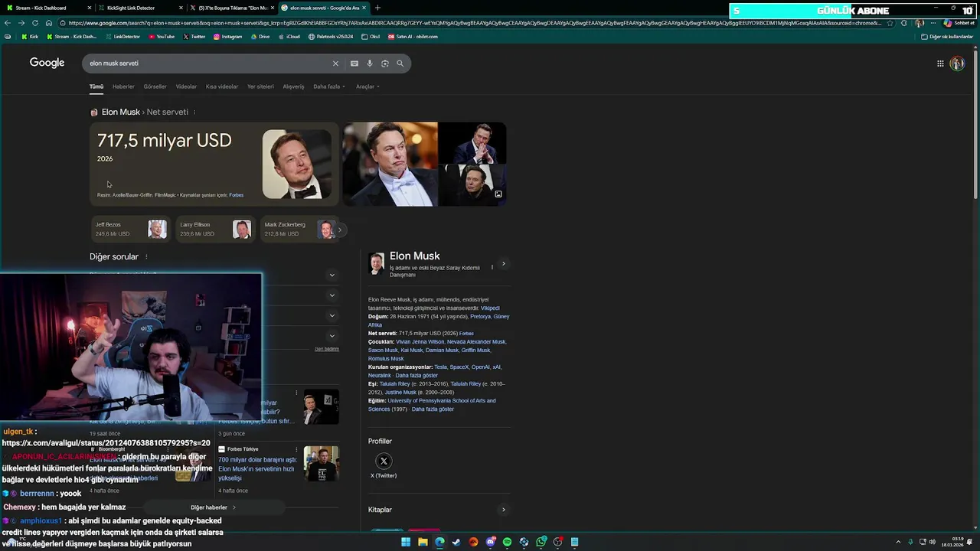Start a voice search with the microphone
Screen dimensions: 980x551
click(370, 64)
